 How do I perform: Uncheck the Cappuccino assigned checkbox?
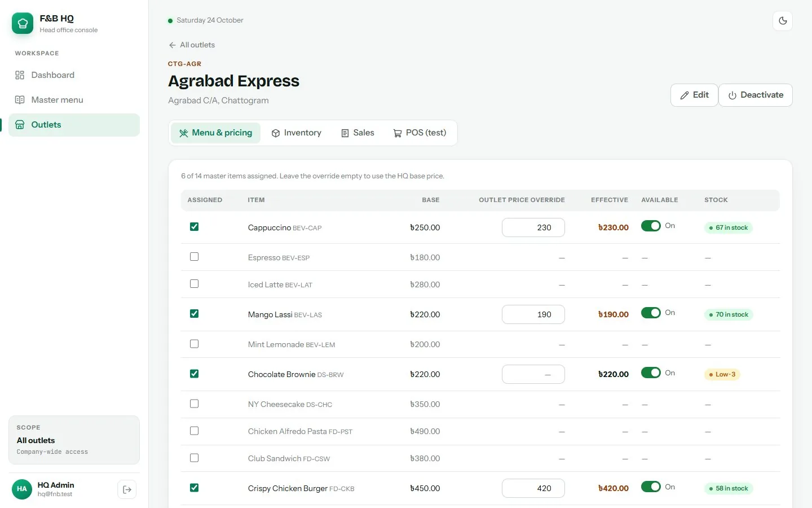(194, 226)
